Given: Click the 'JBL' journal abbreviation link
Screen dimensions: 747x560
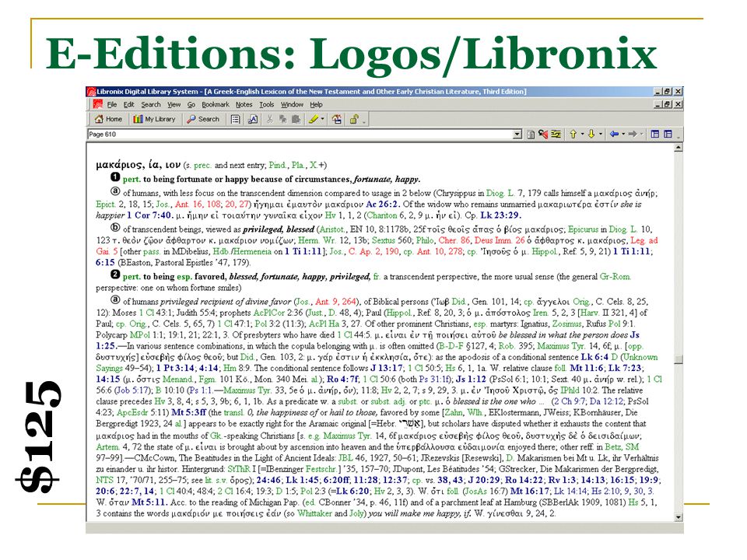Looking at the screenshot, I should pyautogui.click(x=345, y=457).
